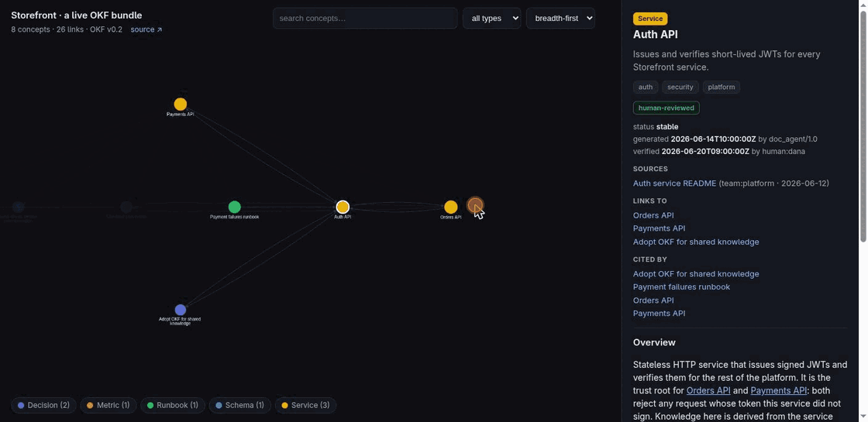Click the security tag chip
The height and width of the screenshot is (422, 868).
(x=680, y=87)
